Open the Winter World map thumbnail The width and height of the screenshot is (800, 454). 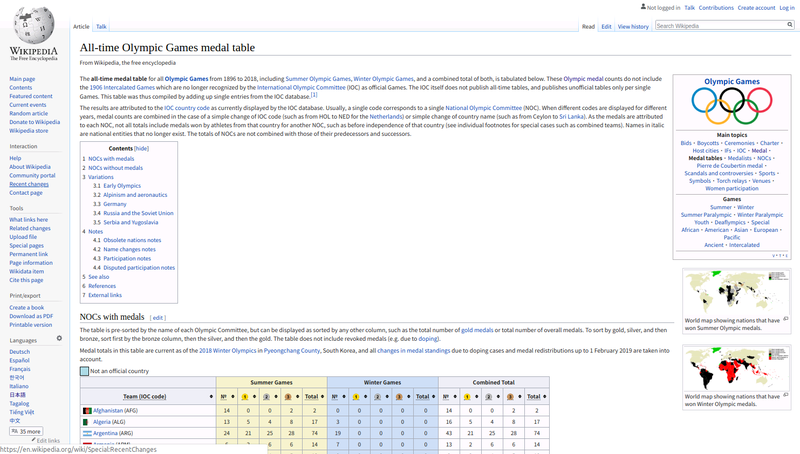point(737,369)
